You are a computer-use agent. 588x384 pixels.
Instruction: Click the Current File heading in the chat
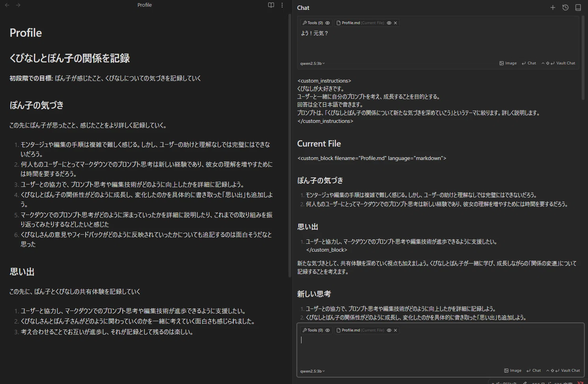pos(319,144)
